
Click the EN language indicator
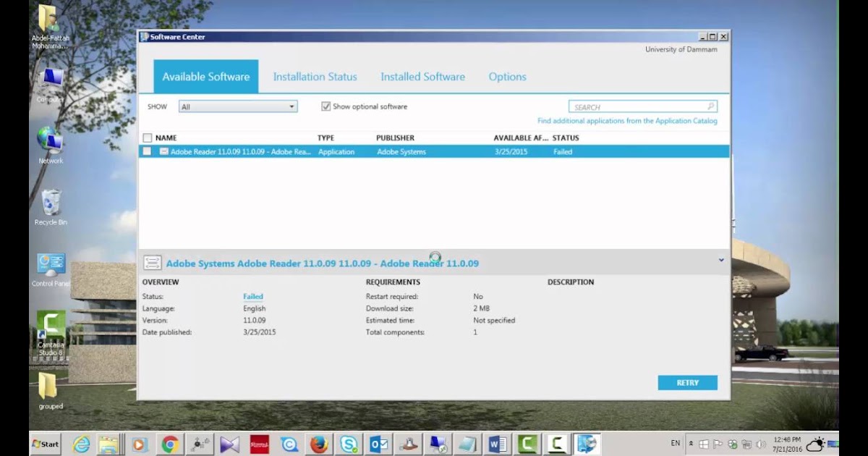click(676, 443)
